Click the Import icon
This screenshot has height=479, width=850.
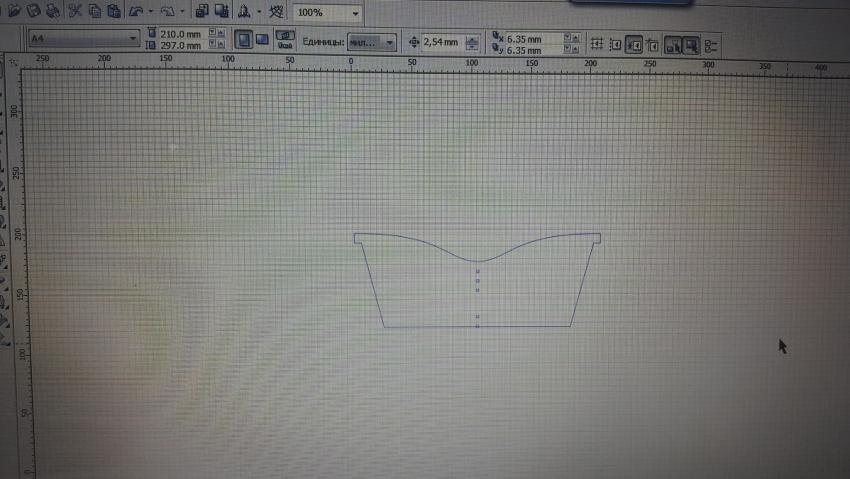[201, 12]
